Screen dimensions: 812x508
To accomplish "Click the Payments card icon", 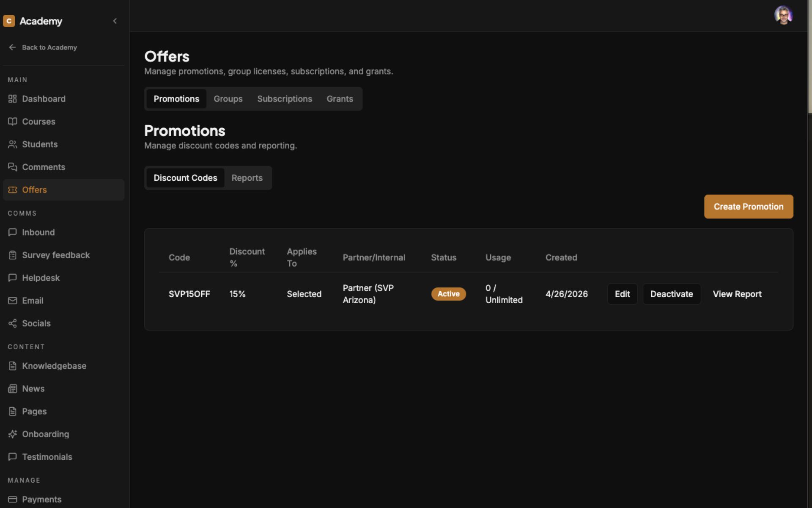I will click(x=12, y=499).
